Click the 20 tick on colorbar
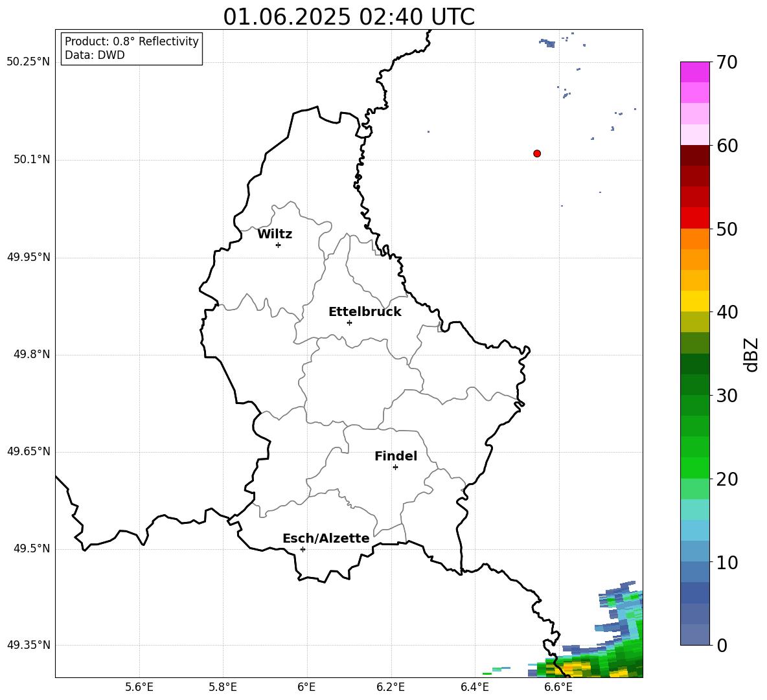 pyautogui.click(x=727, y=479)
